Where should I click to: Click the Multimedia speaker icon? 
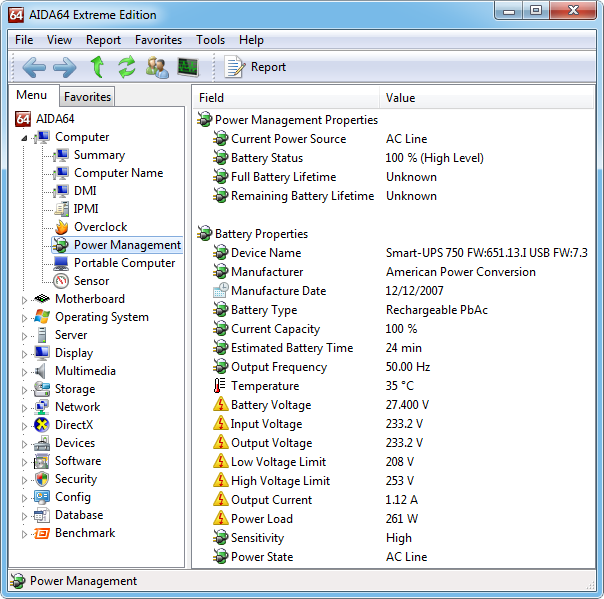pyautogui.click(x=40, y=371)
